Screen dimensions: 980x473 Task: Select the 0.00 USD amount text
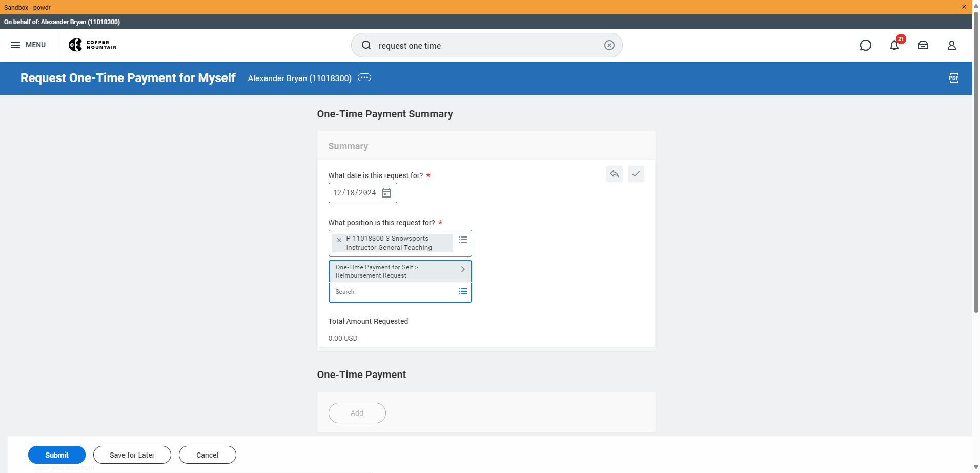click(343, 338)
